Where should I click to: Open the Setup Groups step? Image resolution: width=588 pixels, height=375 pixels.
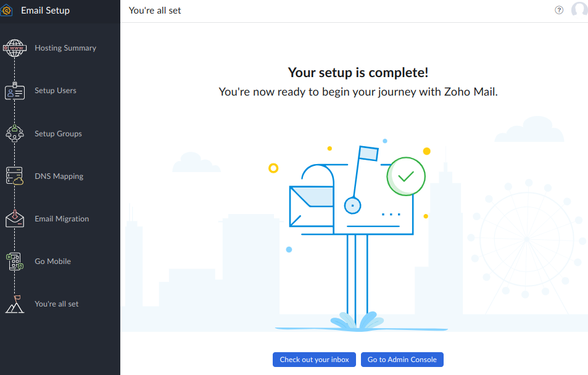[x=58, y=134]
